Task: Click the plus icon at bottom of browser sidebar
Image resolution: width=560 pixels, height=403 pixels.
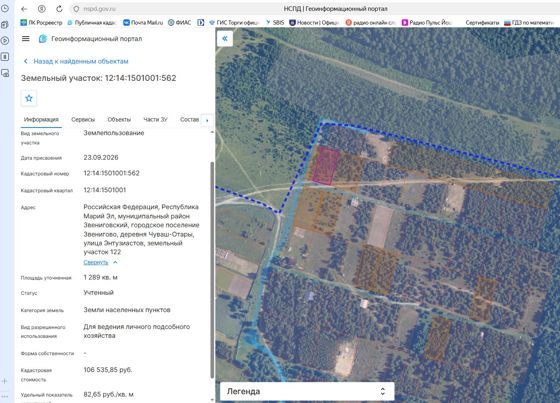Action: (5, 381)
